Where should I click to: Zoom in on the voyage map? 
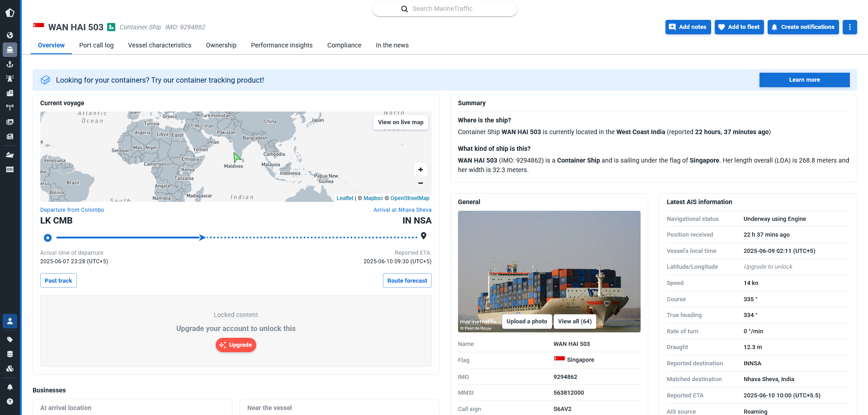[x=420, y=169]
